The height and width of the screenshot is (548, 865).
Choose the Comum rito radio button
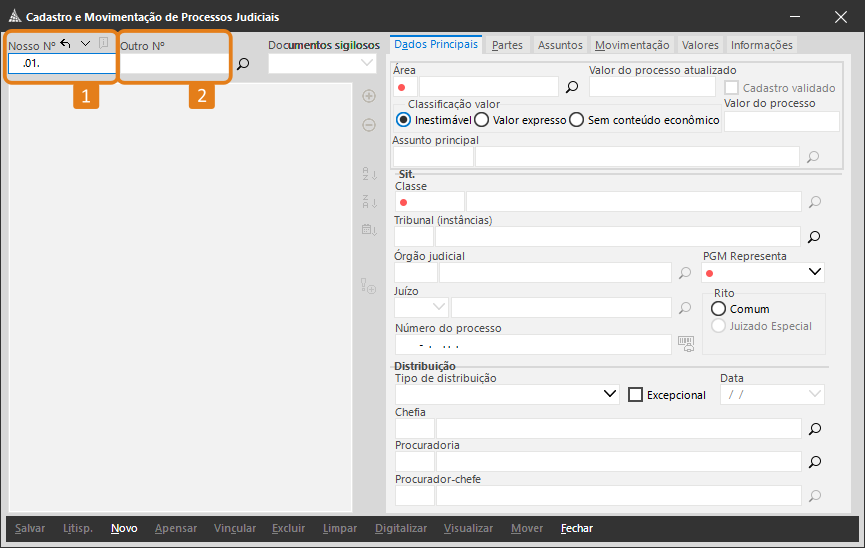(718, 309)
